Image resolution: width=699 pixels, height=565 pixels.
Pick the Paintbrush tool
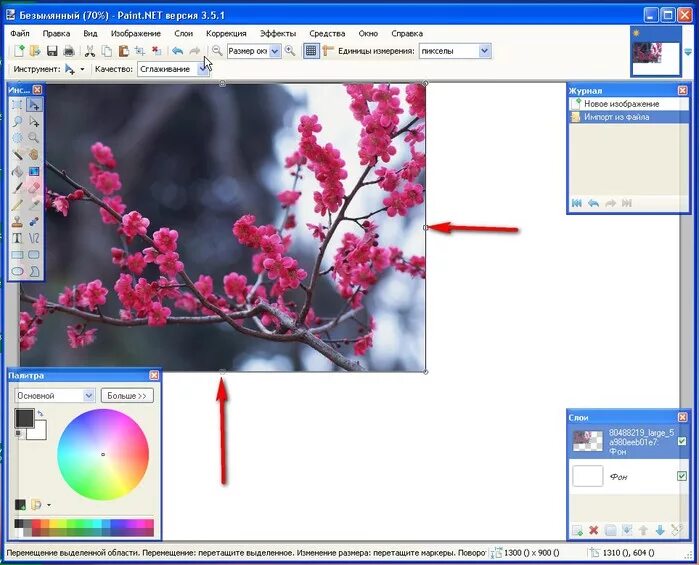pyautogui.click(x=17, y=188)
